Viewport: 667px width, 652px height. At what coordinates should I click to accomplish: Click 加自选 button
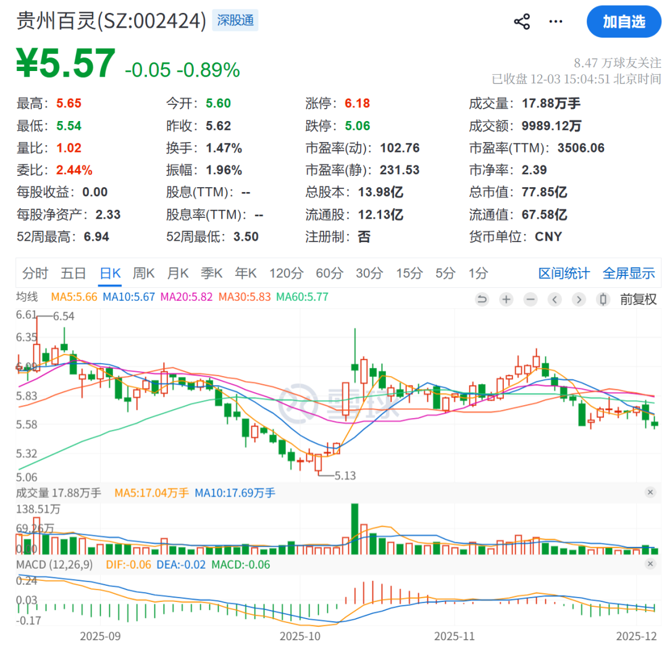[623, 21]
